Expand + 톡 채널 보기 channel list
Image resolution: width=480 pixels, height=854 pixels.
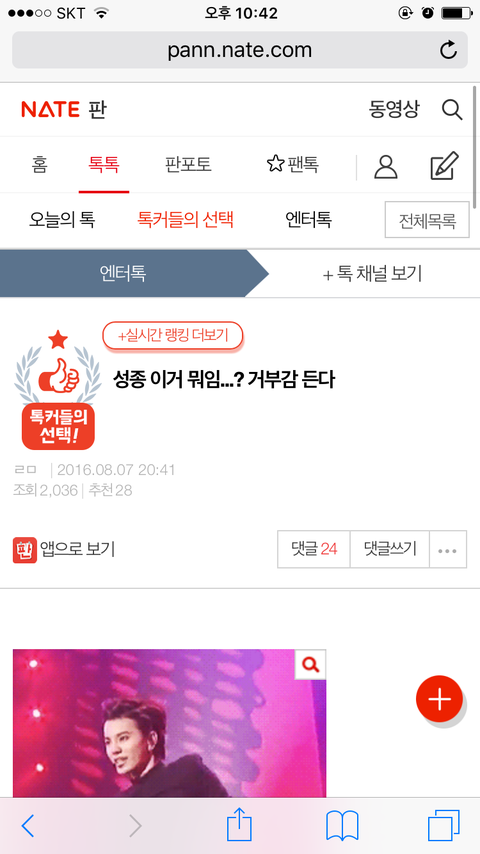pos(373,273)
